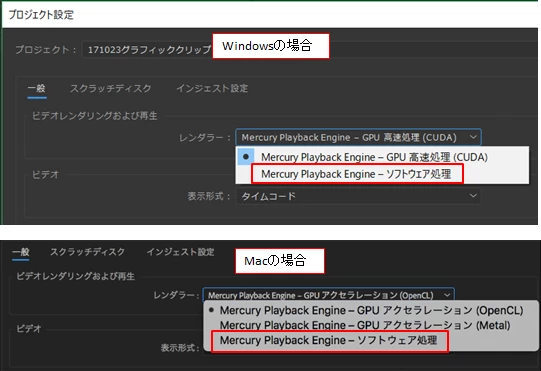Select the 一般 tab in Mac dialog
This screenshot has width=541, height=371.
(x=21, y=252)
